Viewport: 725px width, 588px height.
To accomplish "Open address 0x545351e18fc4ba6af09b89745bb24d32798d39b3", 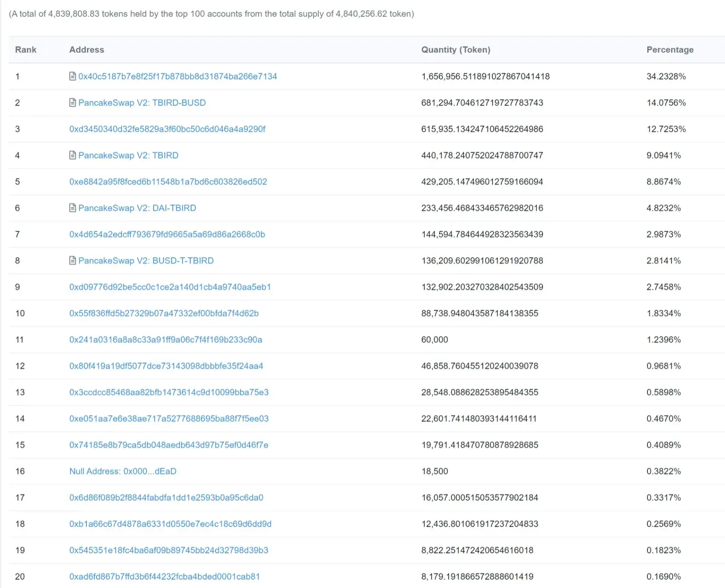I will coord(169,550).
